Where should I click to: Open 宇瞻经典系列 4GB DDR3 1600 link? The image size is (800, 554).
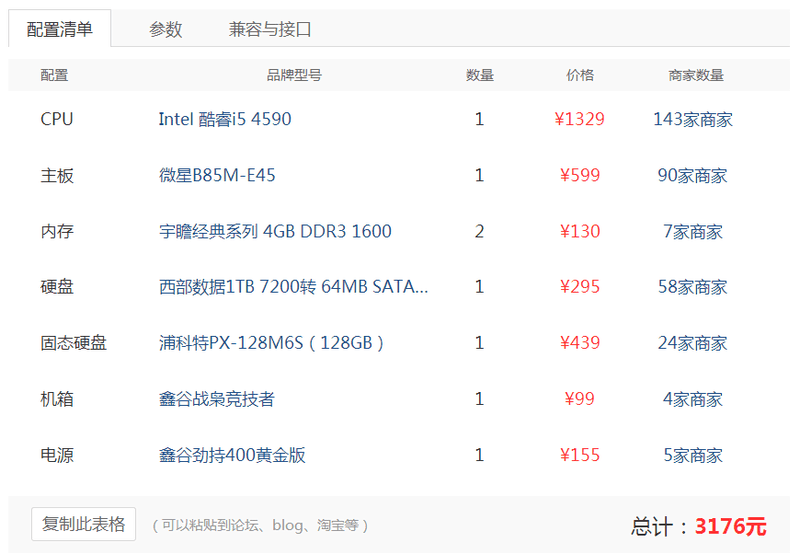pyautogui.click(x=275, y=231)
